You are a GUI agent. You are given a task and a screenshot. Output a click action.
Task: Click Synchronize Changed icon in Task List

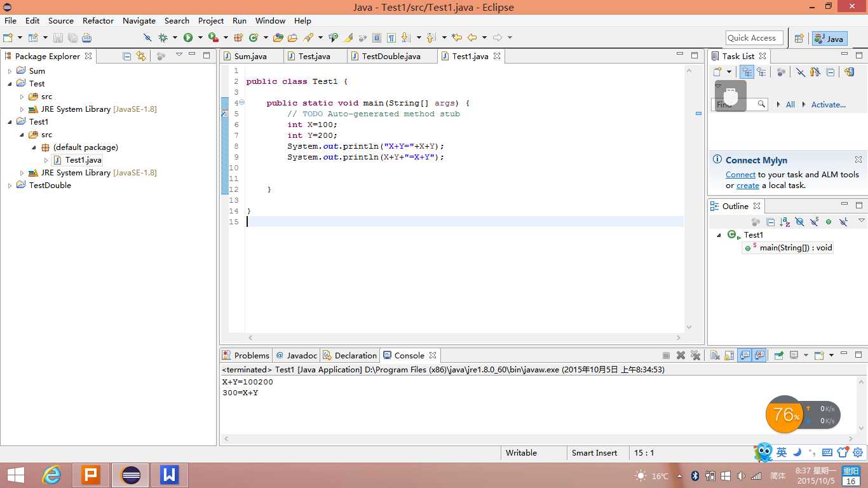click(850, 72)
